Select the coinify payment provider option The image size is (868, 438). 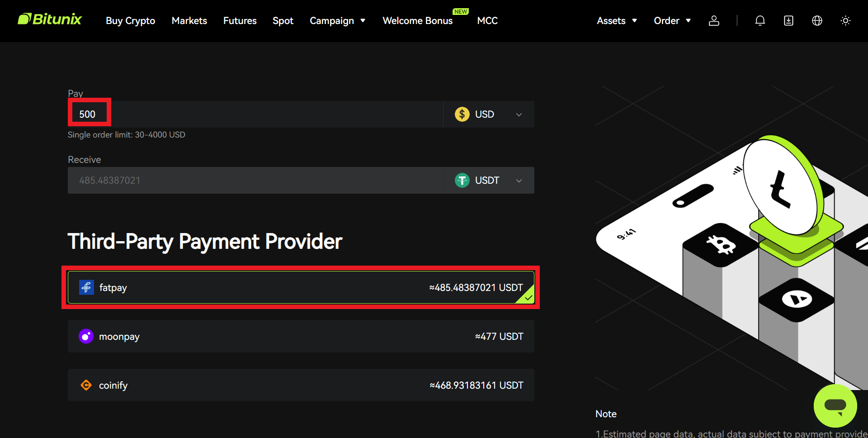pyautogui.click(x=301, y=385)
